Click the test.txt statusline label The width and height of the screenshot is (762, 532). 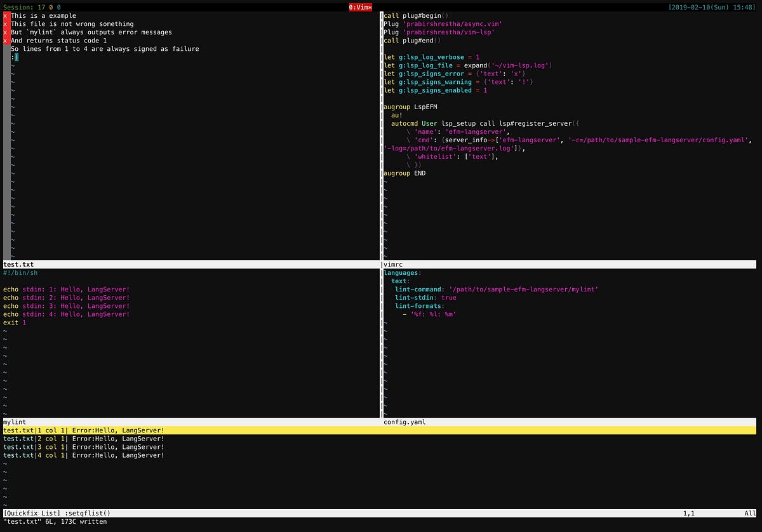point(18,264)
